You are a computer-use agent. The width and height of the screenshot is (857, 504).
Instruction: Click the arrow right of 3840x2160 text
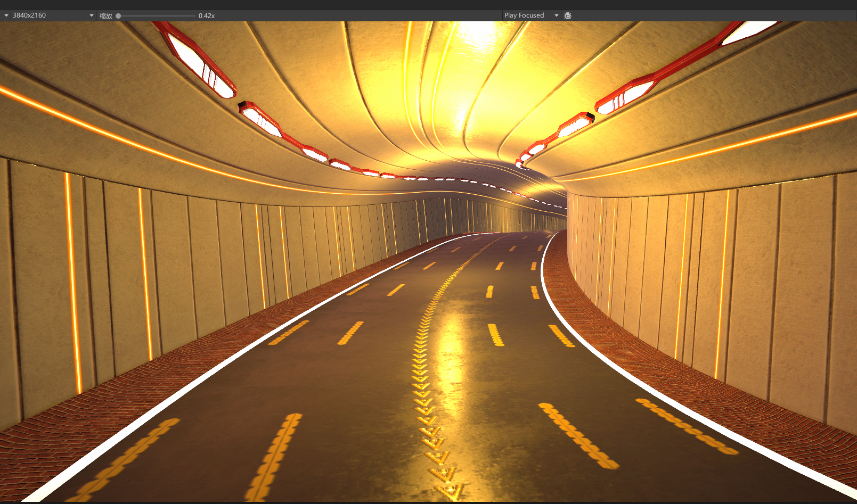point(92,15)
